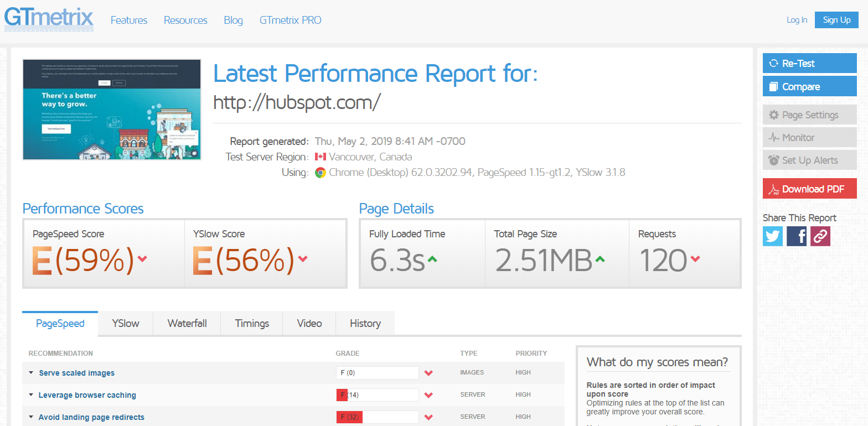Click the F (14) grade bar
This screenshot has height=426, width=868.
pos(378,395)
